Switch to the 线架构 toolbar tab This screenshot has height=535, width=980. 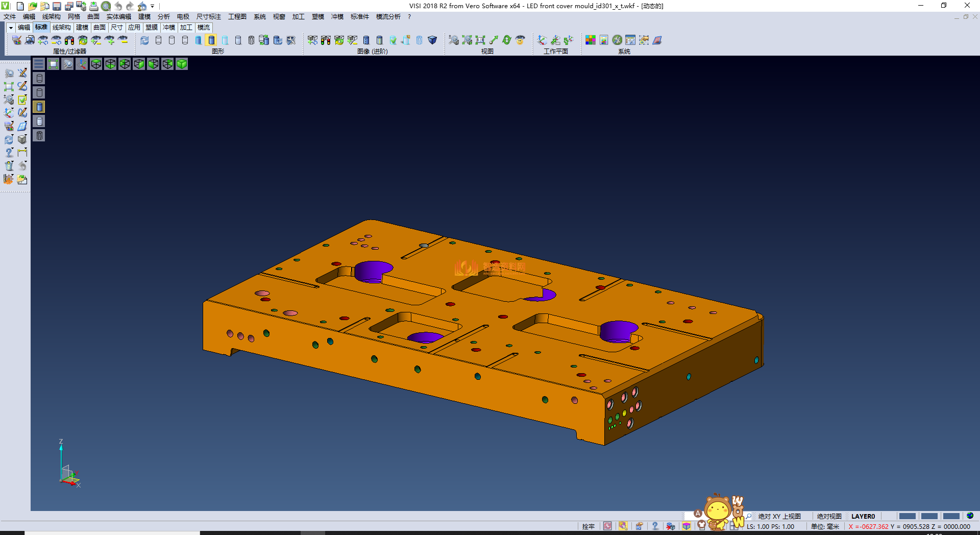click(x=61, y=28)
